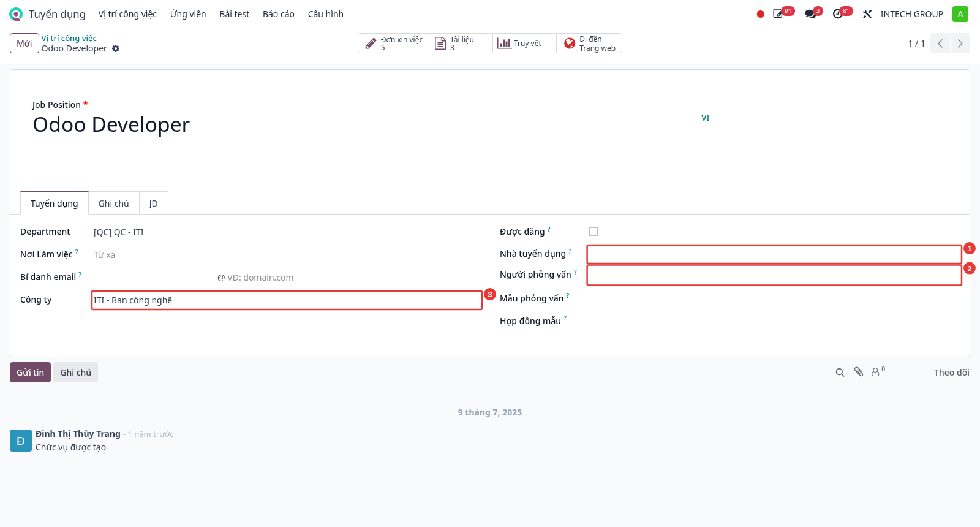Open the Nơi Làm việc field
Screen dimensions: 980x527
point(287,255)
